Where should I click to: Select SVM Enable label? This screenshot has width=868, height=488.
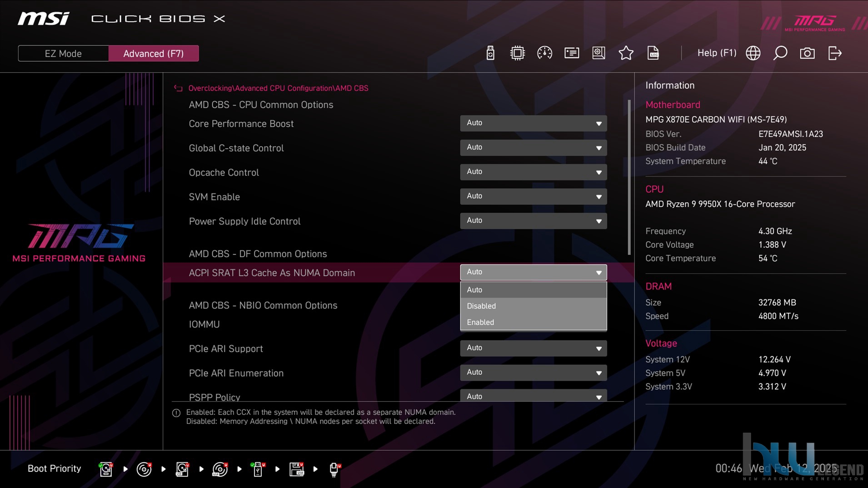click(214, 197)
